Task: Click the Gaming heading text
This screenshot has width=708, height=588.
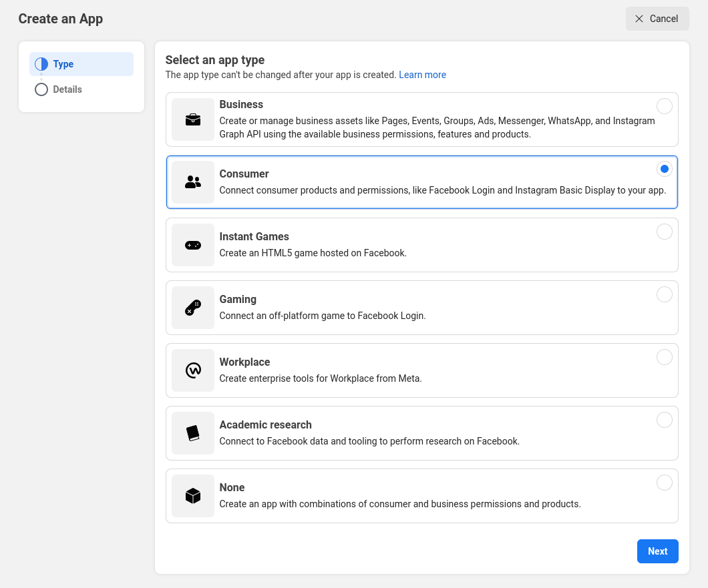Action: [238, 299]
